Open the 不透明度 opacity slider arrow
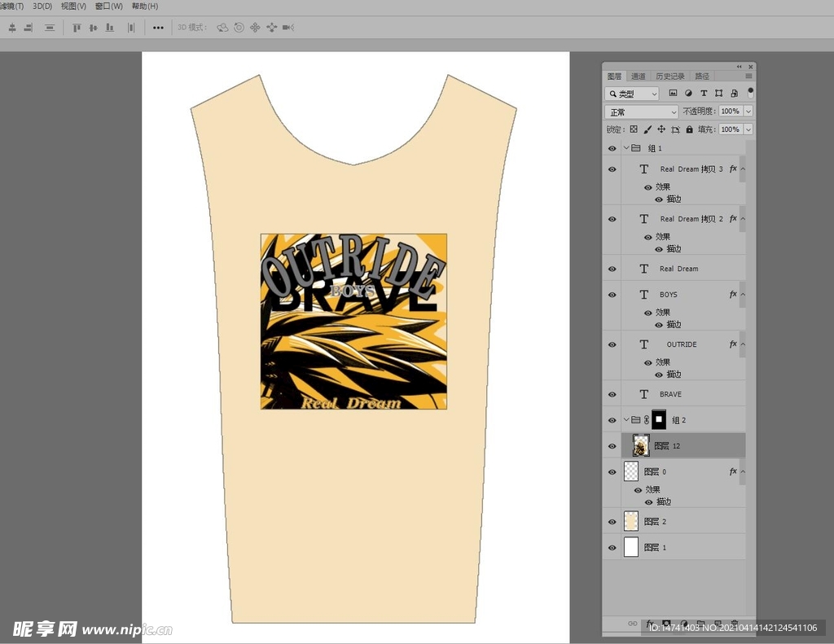This screenshot has height=644, width=834. 748,112
